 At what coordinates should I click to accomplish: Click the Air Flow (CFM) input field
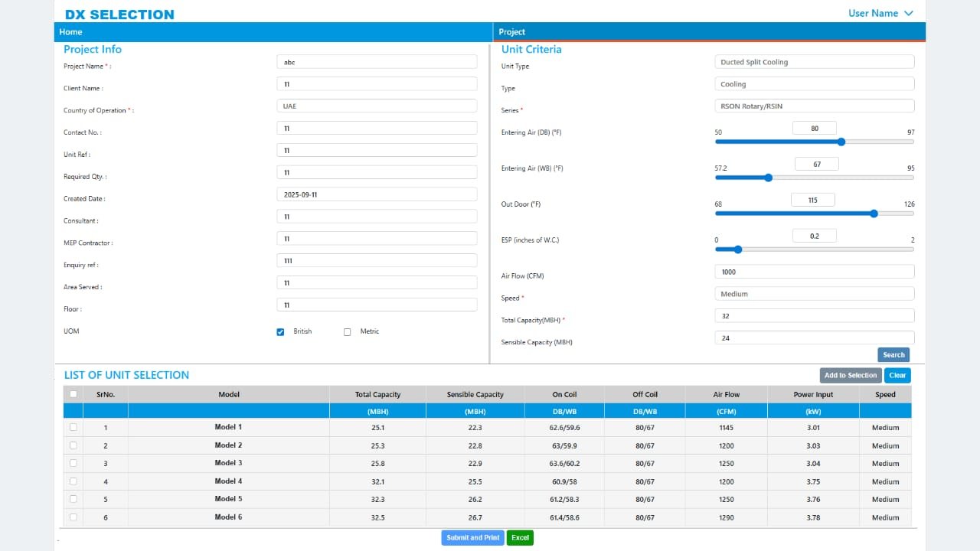pos(815,272)
